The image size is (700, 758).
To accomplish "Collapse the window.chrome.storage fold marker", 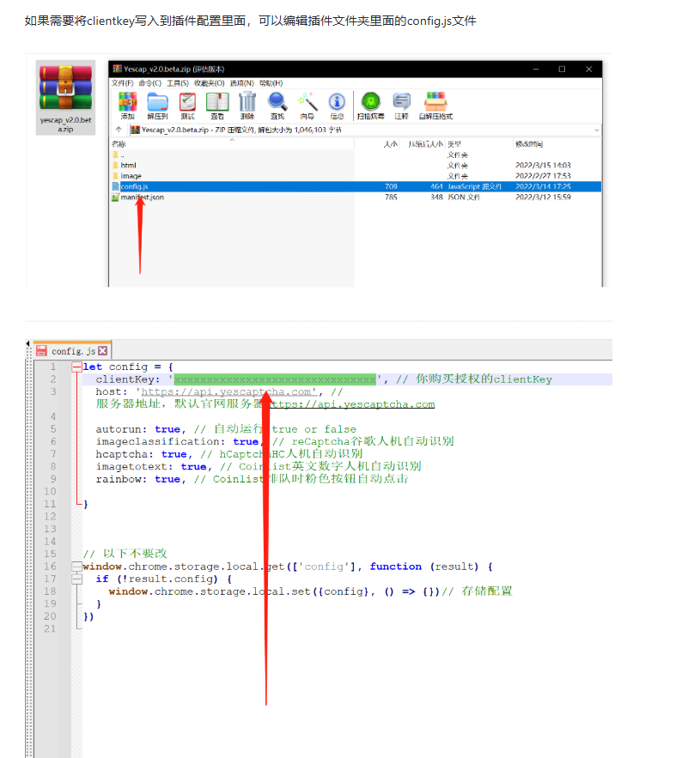I will pyautogui.click(x=76, y=567).
